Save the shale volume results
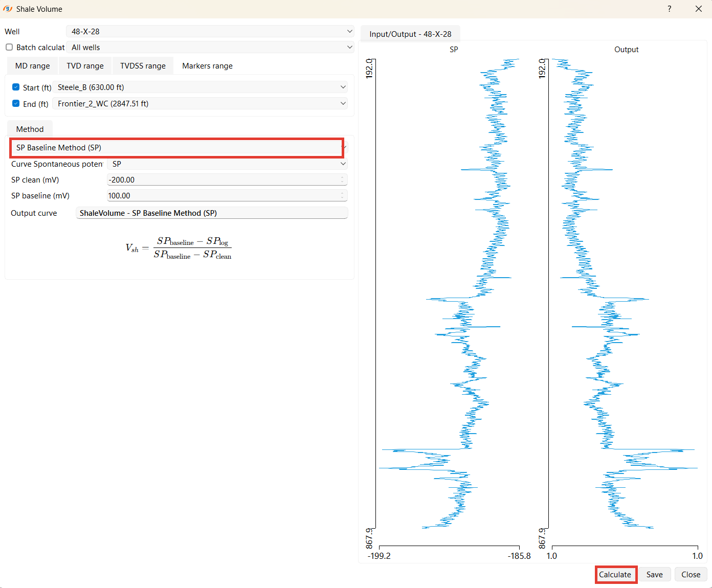 655,574
